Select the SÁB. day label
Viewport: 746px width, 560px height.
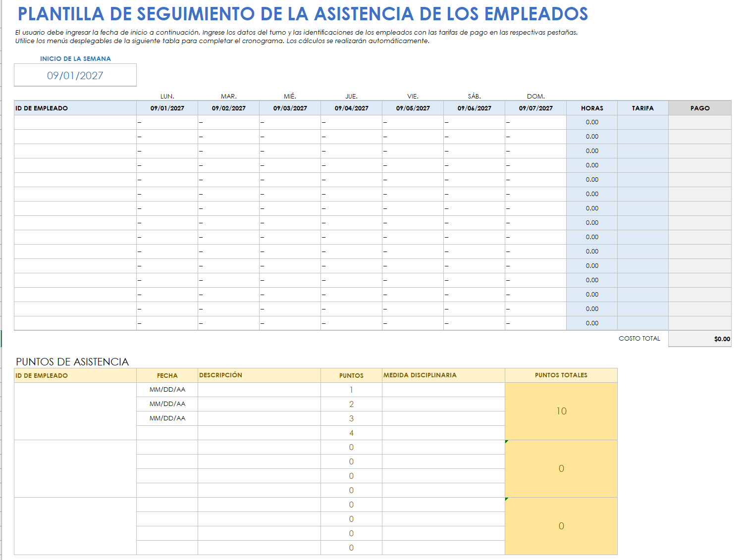475,96
